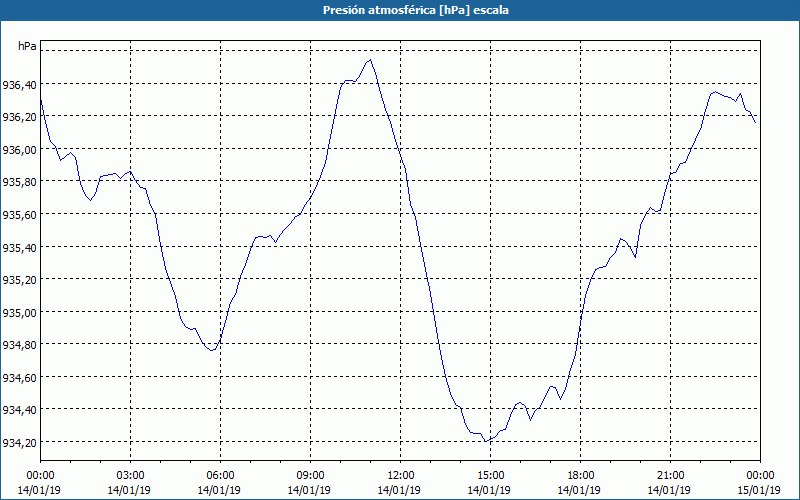Click the 15:00 time axis label
800x500 pixels.
tap(490, 476)
